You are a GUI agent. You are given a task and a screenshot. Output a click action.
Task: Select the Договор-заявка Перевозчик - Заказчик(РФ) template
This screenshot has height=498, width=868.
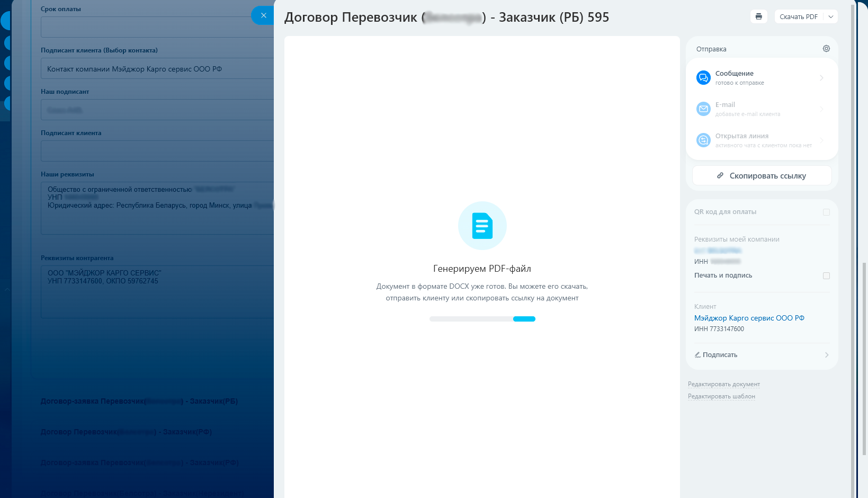click(x=140, y=463)
